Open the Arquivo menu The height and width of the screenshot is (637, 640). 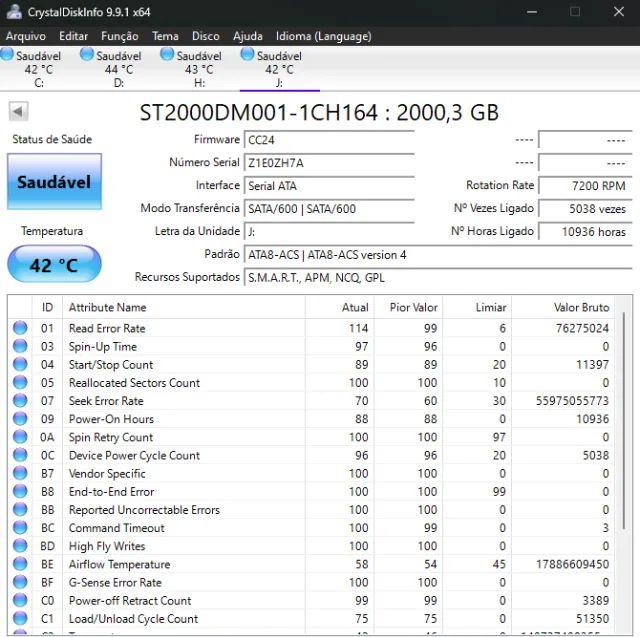(x=26, y=36)
